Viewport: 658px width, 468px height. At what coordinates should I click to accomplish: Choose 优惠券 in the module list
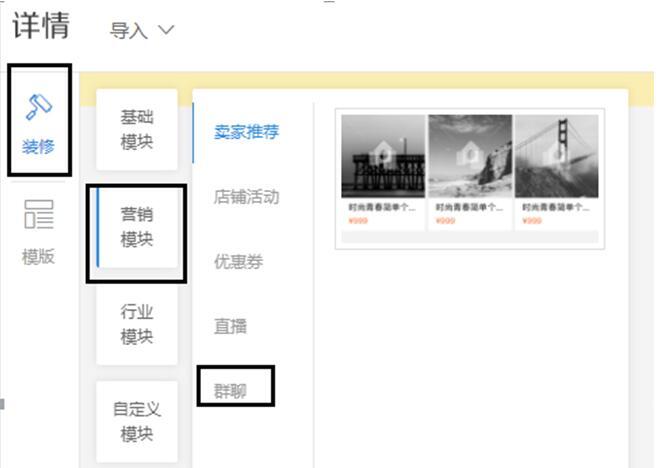click(238, 262)
